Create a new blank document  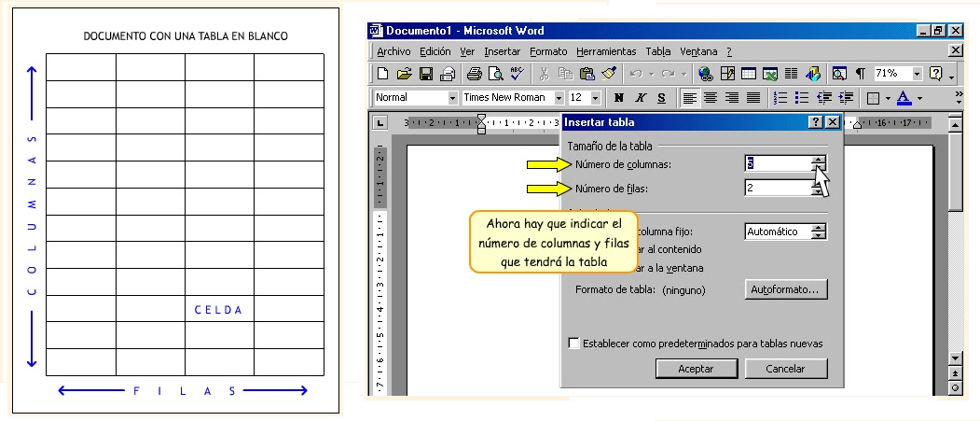point(382,74)
